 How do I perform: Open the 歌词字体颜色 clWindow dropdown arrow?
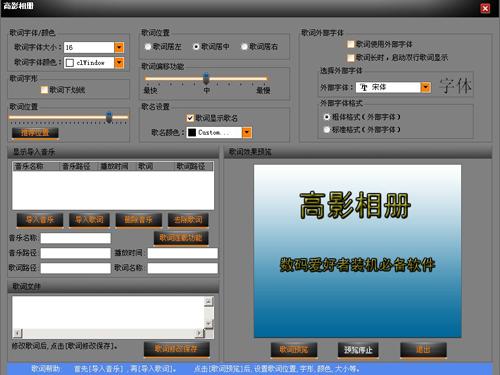pos(119,63)
